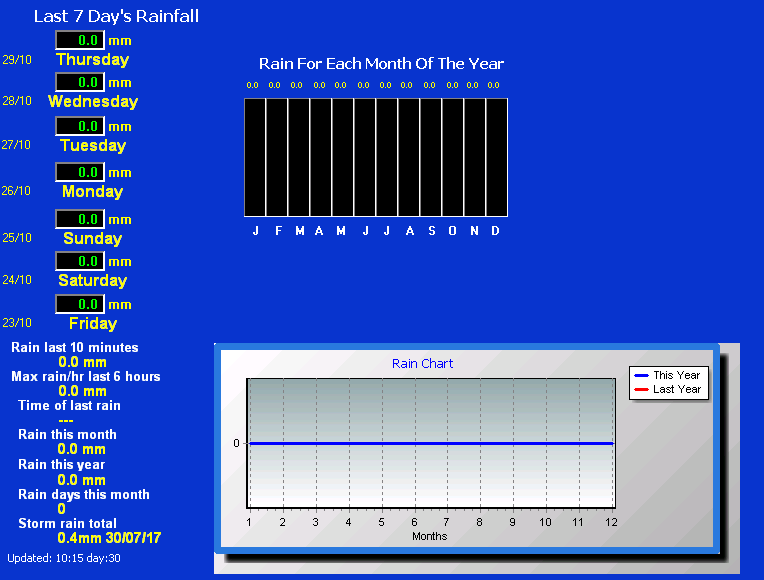The width and height of the screenshot is (764, 580).
Task: Click 'Time of last rain' label
Action: [69, 406]
